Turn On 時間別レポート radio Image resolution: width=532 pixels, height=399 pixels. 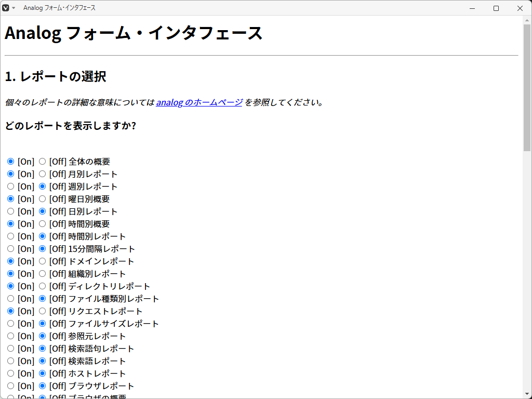pyautogui.click(x=10, y=236)
